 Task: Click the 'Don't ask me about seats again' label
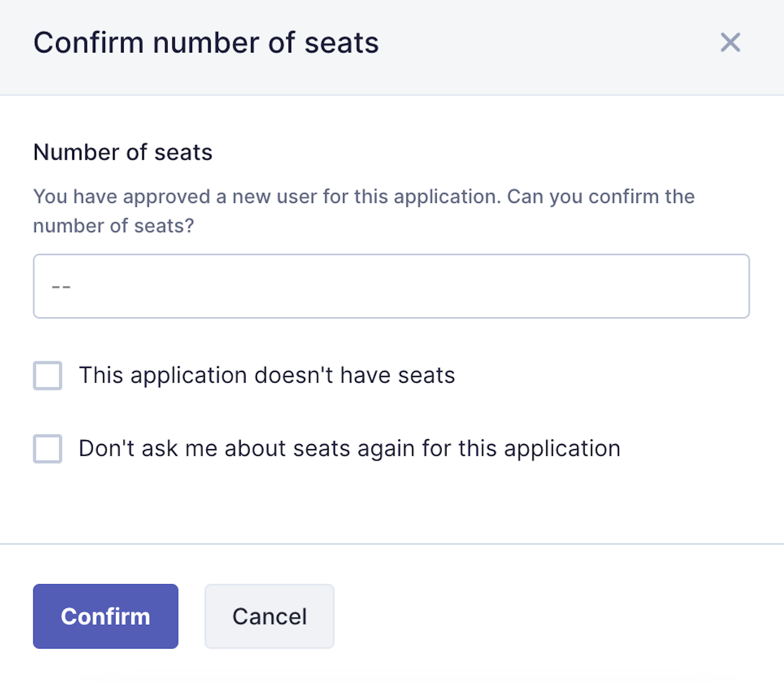pos(349,449)
